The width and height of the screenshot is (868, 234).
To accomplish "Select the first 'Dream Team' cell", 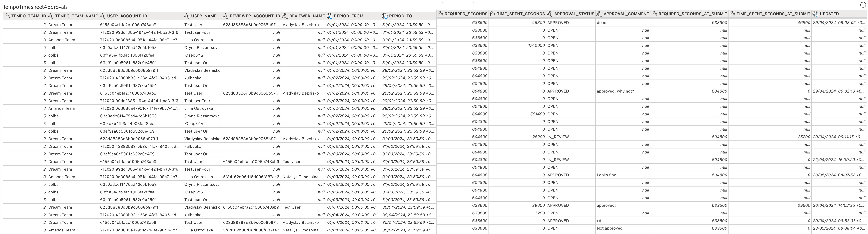I will (61, 25).
